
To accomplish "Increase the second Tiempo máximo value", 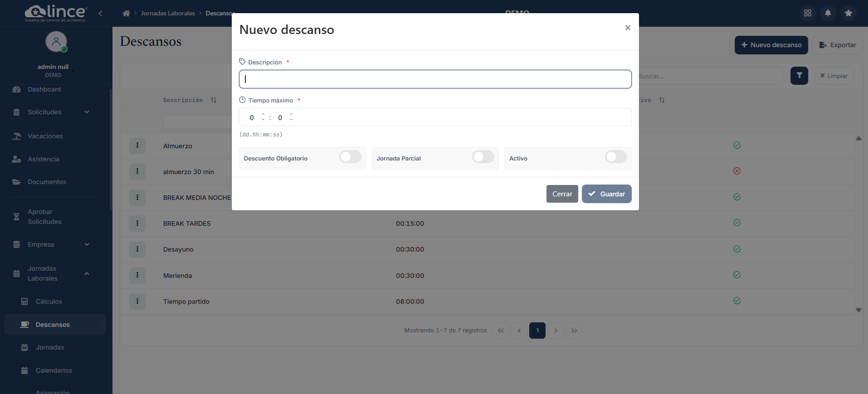I will coord(291,114).
